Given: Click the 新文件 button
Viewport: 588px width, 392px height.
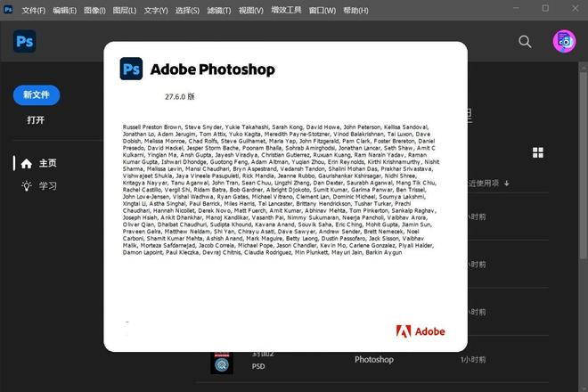Looking at the screenshot, I should pyautogui.click(x=37, y=95).
